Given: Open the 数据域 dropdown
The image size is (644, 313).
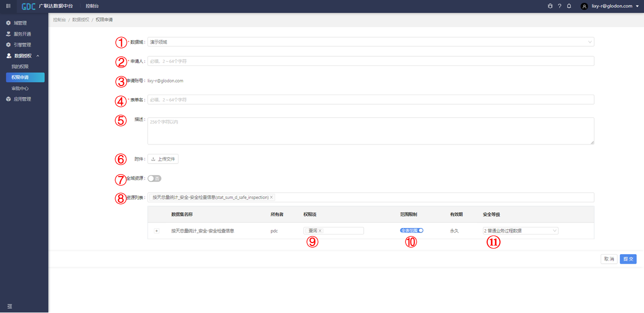Looking at the screenshot, I should (x=370, y=42).
